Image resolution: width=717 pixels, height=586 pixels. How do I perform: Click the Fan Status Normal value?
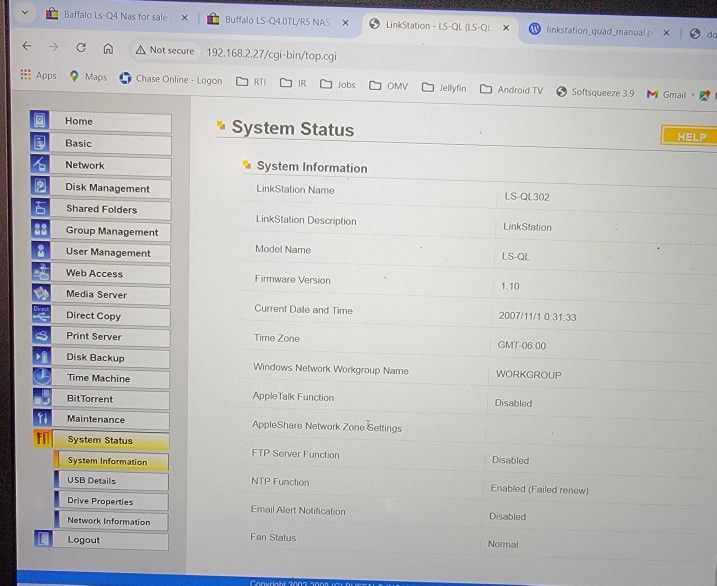coord(503,544)
